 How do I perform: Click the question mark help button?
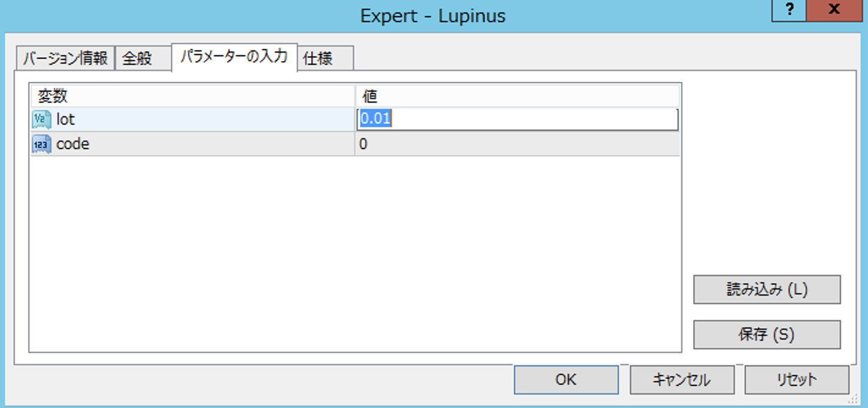coord(789,10)
